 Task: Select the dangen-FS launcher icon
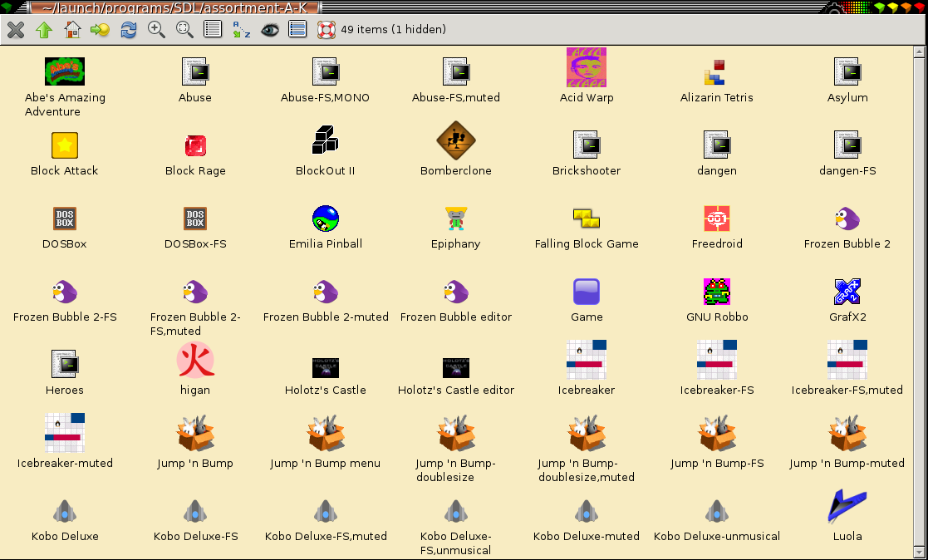click(x=847, y=145)
